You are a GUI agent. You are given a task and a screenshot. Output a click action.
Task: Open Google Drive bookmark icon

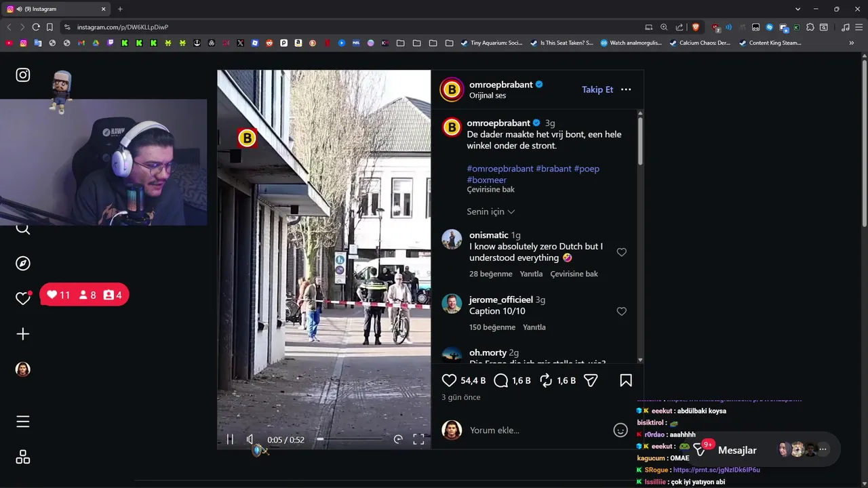[96, 43]
